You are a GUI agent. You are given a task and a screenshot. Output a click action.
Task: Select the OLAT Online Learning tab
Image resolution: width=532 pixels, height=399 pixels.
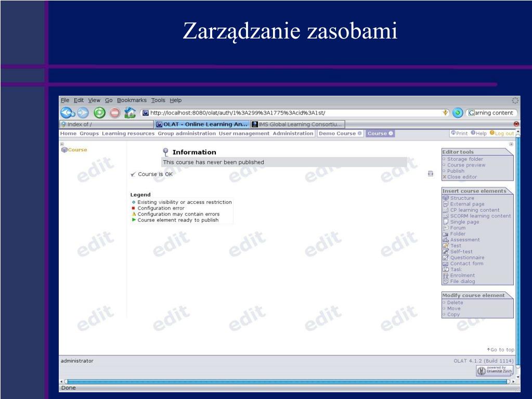point(202,124)
